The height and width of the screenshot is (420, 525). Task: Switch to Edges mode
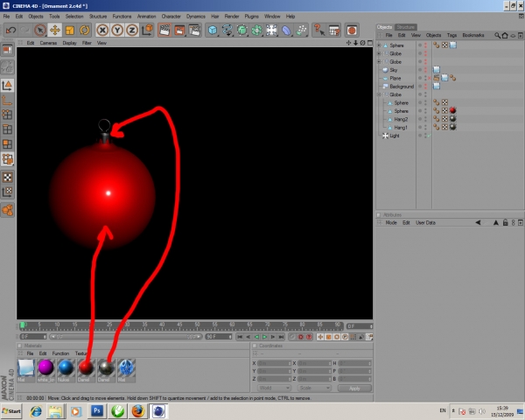pyautogui.click(x=7, y=129)
